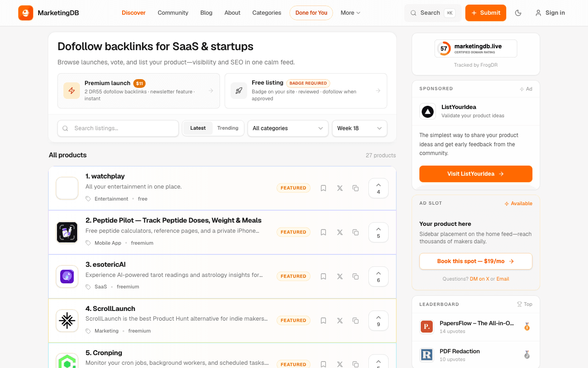Open the 5. Cronping title
This screenshot has width=588, height=368.
click(104, 353)
